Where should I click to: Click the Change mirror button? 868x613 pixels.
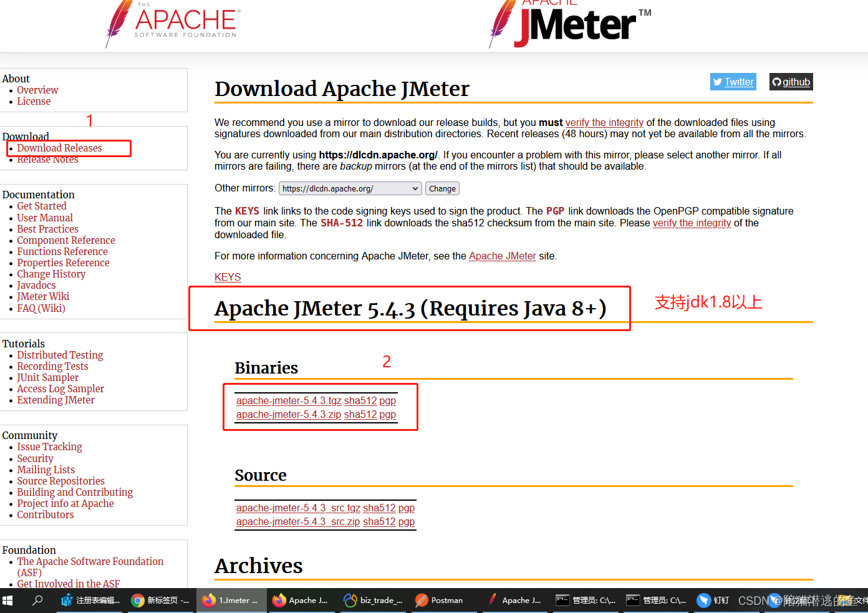tap(442, 188)
